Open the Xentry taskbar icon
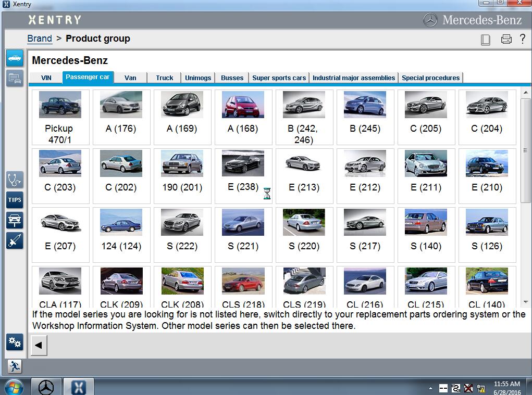This screenshot has height=395, width=532. click(x=78, y=387)
